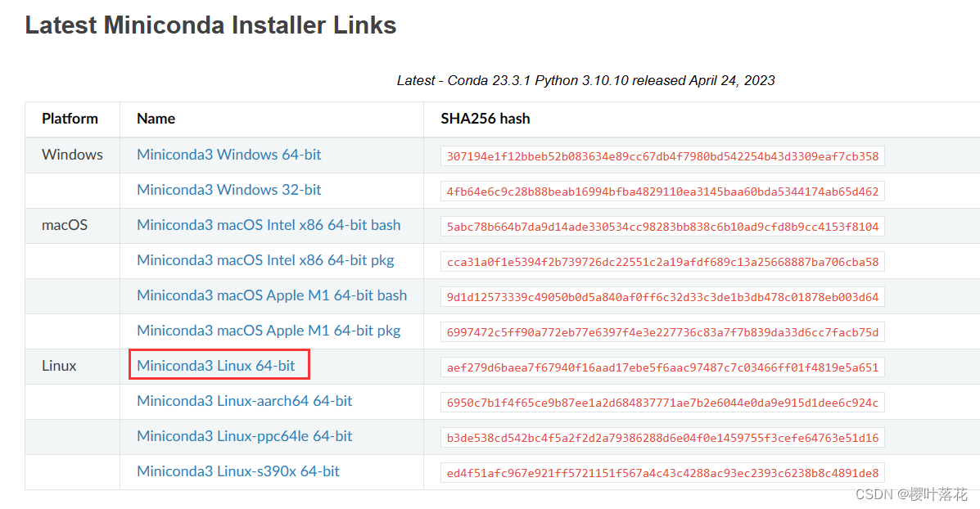The height and width of the screenshot is (509, 980).
Task: Open Miniconda3 macOS Apple M1 64-bit pkg link
Action: click(269, 331)
